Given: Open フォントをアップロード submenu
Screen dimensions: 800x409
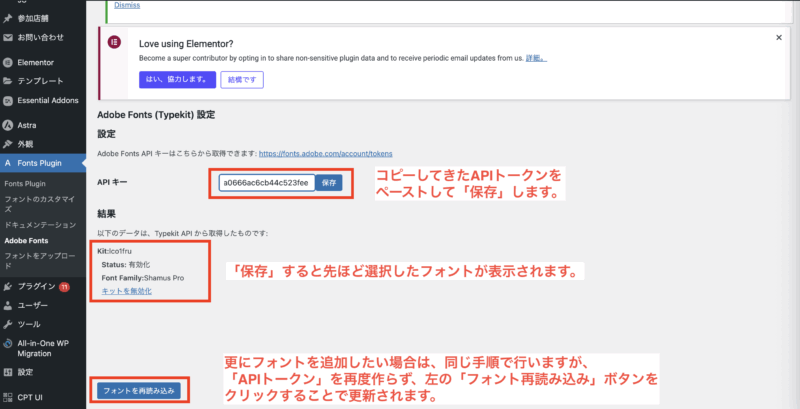Looking at the screenshot, I should (x=40, y=260).
